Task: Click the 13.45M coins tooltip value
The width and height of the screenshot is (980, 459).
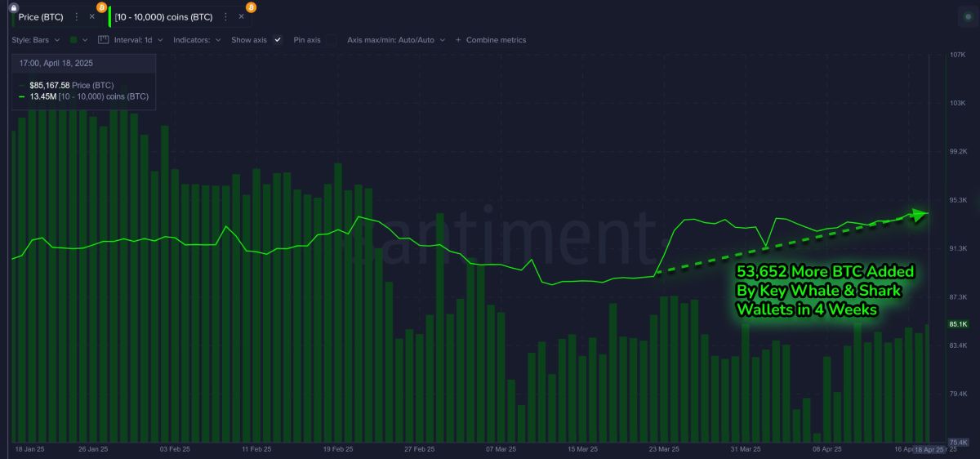Action: 89,96
